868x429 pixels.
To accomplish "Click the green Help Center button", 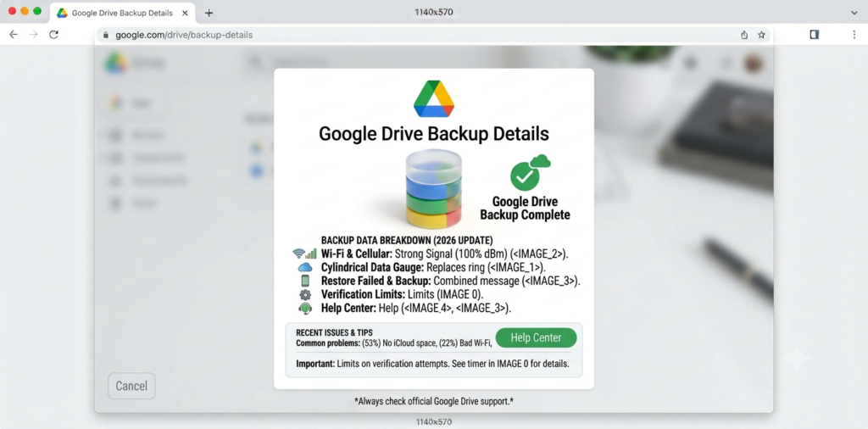I will tap(536, 337).
